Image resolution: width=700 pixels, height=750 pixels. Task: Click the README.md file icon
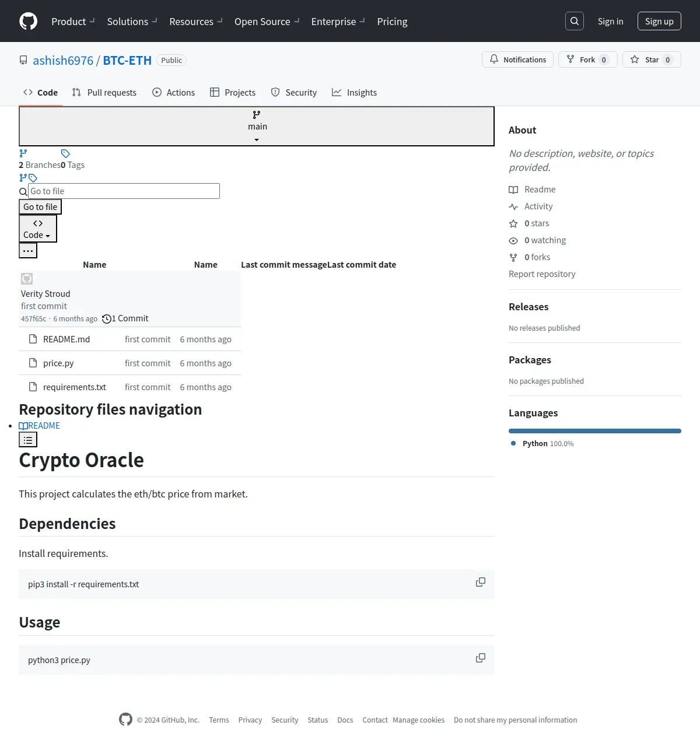tap(33, 339)
